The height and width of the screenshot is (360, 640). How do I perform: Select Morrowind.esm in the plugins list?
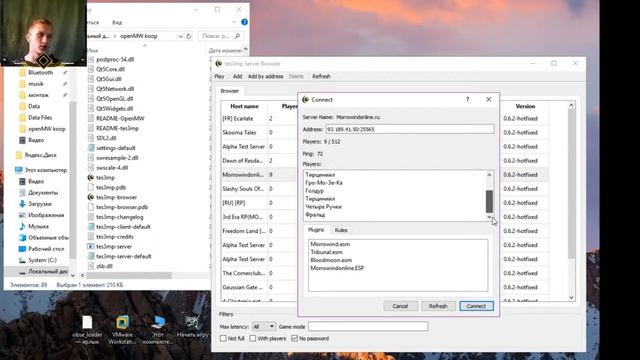[330, 244]
